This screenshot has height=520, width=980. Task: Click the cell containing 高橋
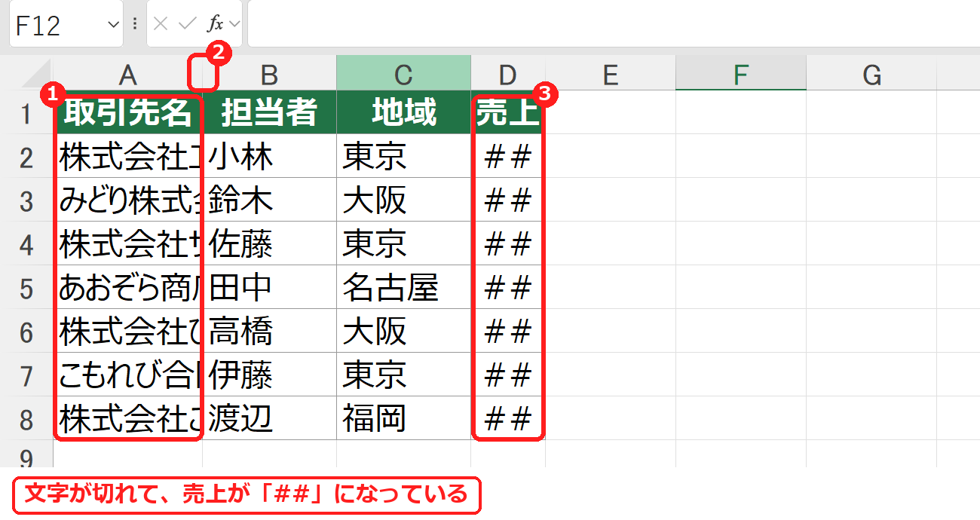270,331
